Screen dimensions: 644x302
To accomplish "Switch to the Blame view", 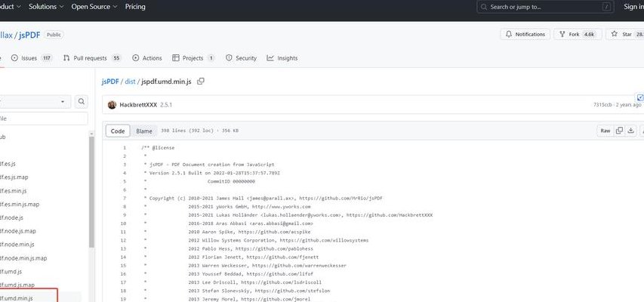I will (x=143, y=131).
